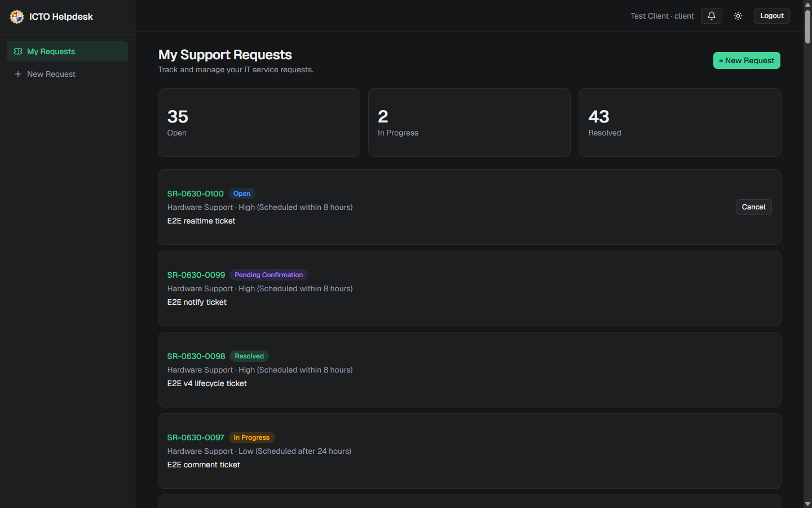Image resolution: width=812 pixels, height=508 pixels.
Task: Select the 35 Open stat card
Action: (259, 122)
